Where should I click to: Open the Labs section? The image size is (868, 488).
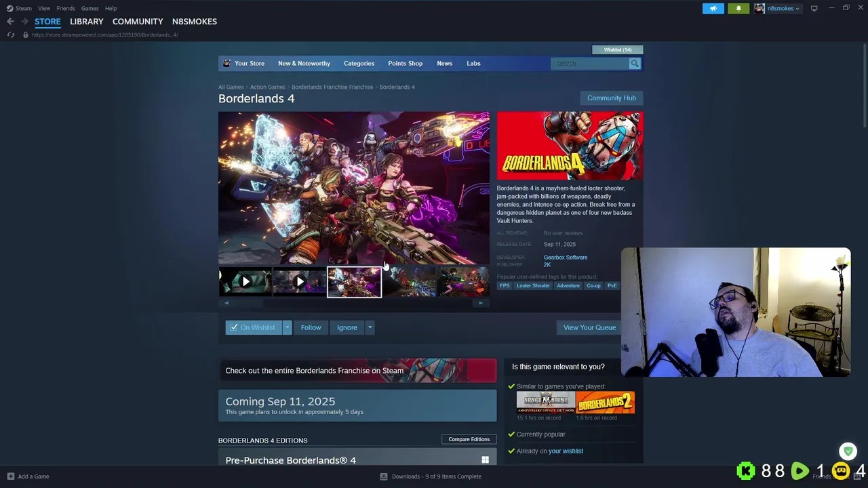(x=473, y=64)
